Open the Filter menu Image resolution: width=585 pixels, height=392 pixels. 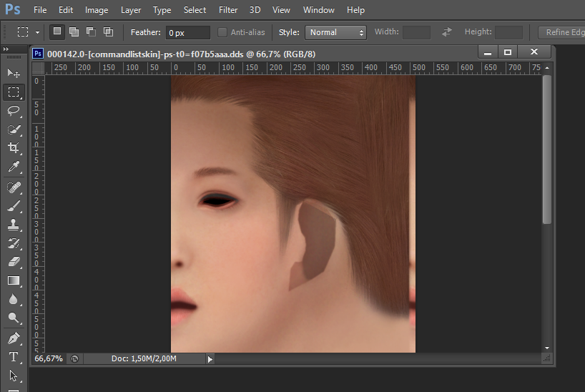pos(228,10)
